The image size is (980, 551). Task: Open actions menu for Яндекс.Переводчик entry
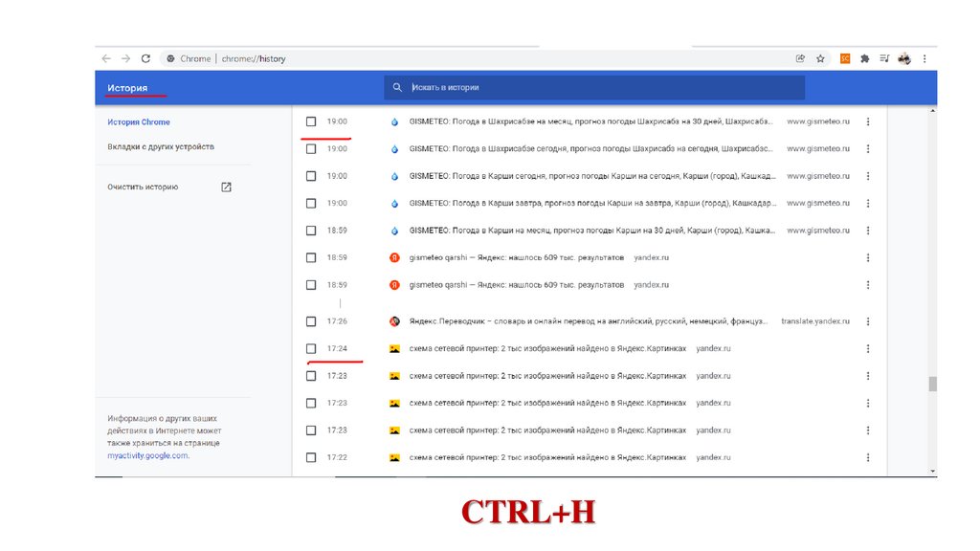pyautogui.click(x=867, y=321)
